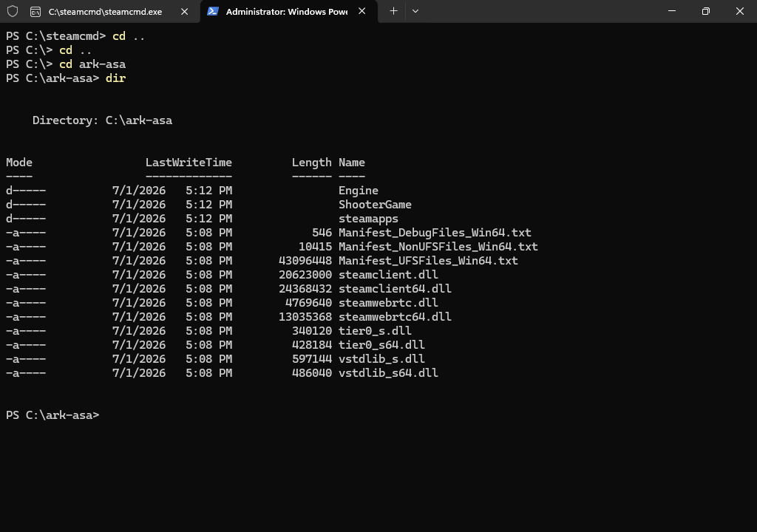The height and width of the screenshot is (532, 757).
Task: Click the Engine row's 5:12 PM time
Action: 209,191
